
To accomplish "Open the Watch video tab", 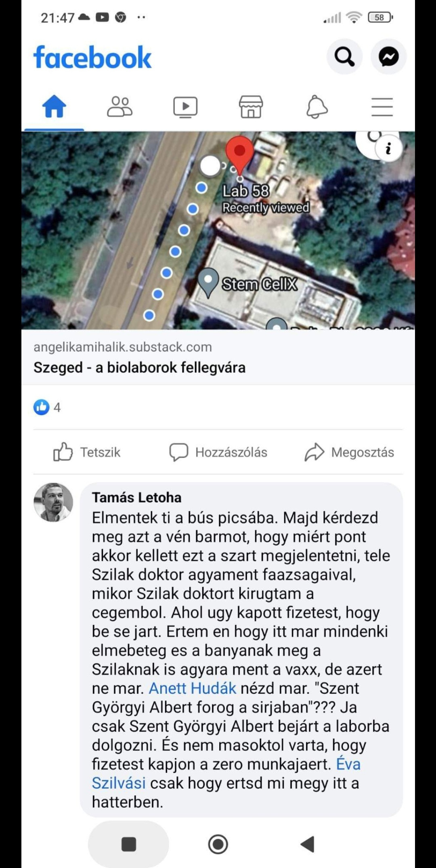I will tap(185, 107).
